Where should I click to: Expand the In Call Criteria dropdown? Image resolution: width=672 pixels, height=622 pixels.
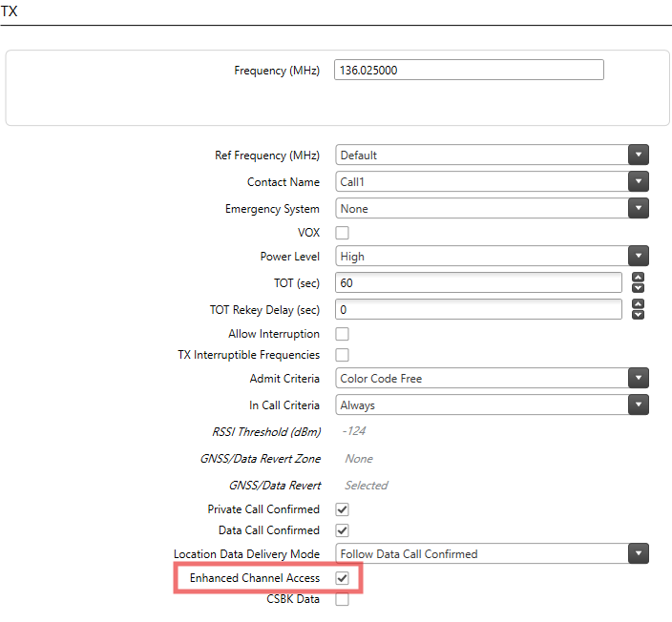point(639,405)
